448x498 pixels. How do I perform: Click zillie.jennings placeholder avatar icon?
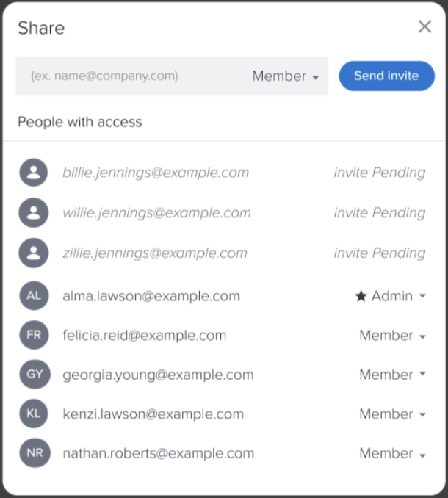pyautogui.click(x=34, y=253)
